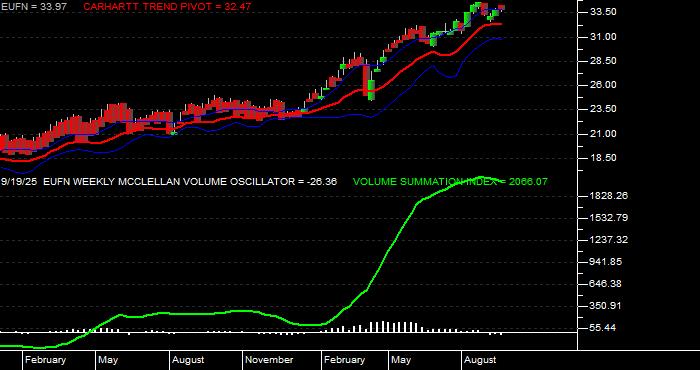Select first August on the time axis
Viewport: 700px width, 370px height.
188,360
